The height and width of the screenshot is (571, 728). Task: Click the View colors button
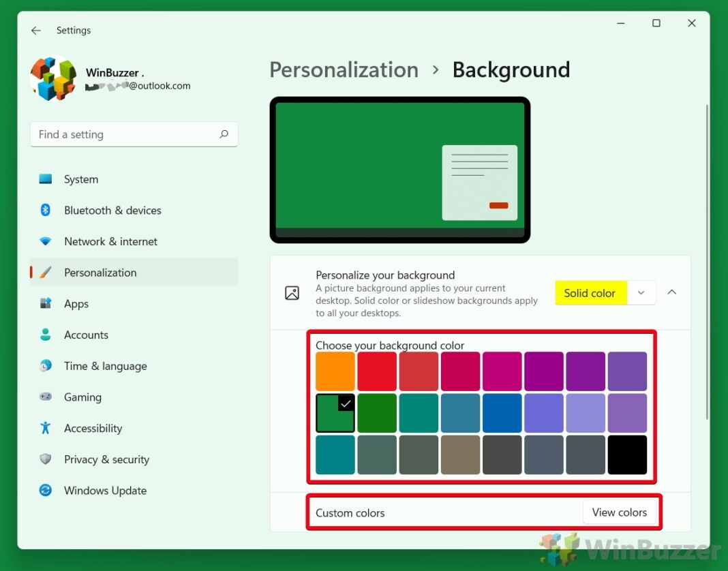(620, 512)
